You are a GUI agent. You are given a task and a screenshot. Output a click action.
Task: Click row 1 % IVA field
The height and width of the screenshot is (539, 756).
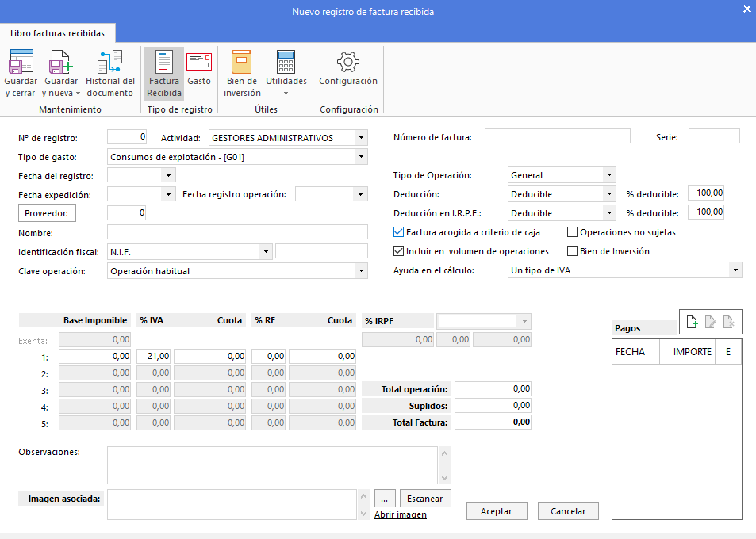point(153,357)
